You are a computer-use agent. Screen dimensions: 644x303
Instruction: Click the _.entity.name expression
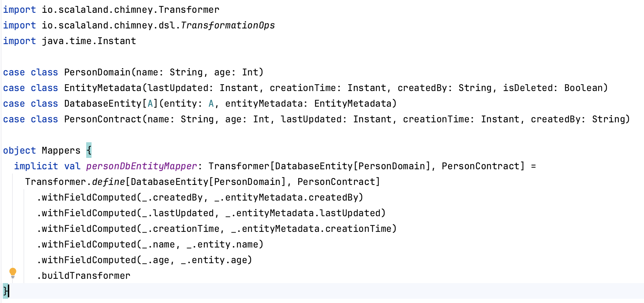(225, 244)
